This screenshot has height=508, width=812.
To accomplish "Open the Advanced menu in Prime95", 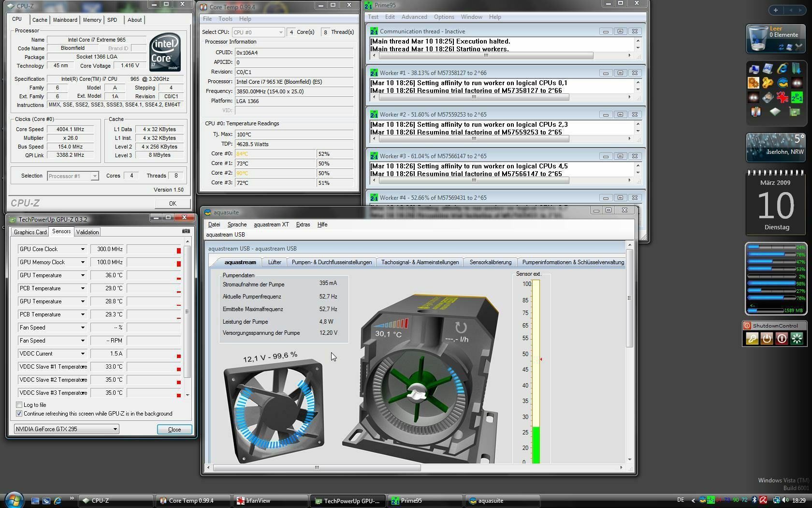I will tap(414, 17).
